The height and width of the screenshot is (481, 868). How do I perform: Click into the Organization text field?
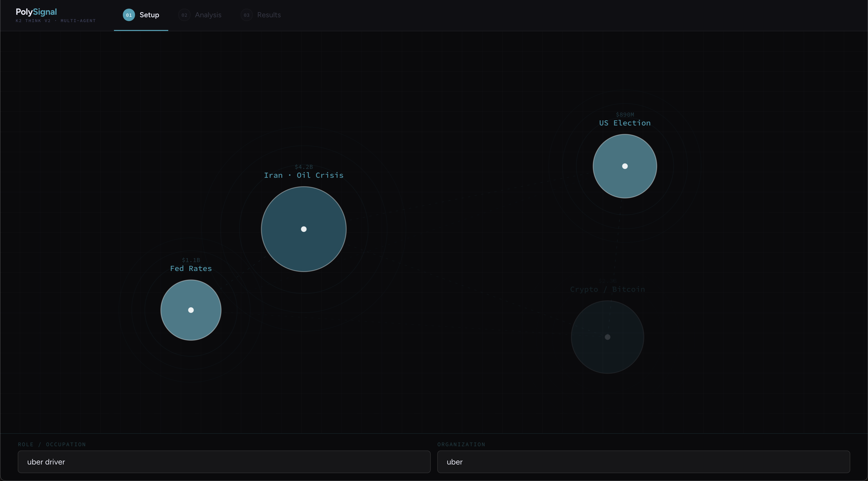pyautogui.click(x=643, y=462)
